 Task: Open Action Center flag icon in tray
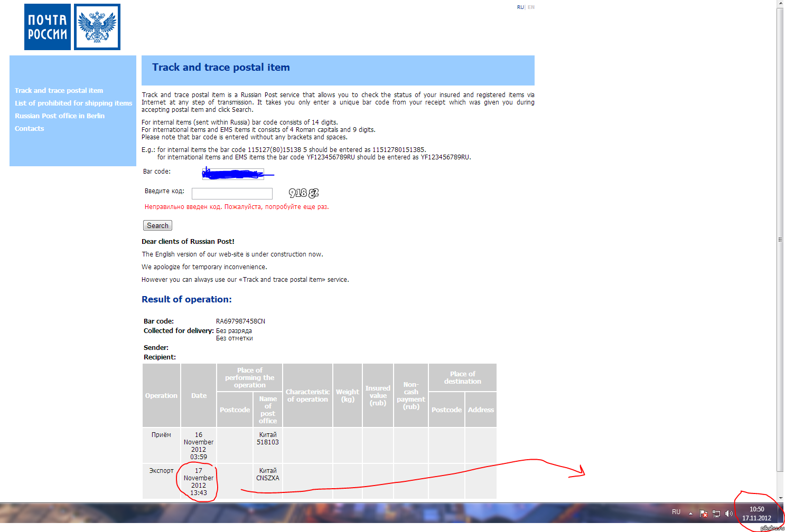(704, 513)
